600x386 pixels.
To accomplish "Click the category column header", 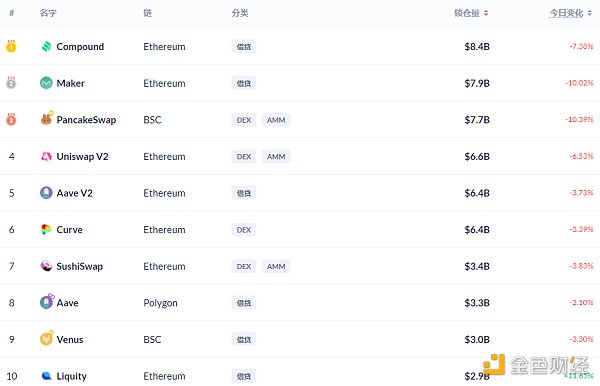I will 240,13.
